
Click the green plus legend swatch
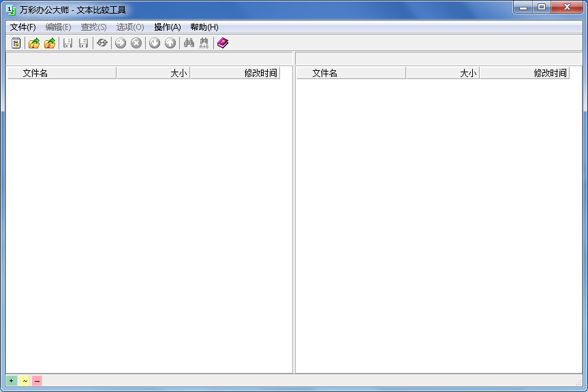pyautogui.click(x=12, y=380)
